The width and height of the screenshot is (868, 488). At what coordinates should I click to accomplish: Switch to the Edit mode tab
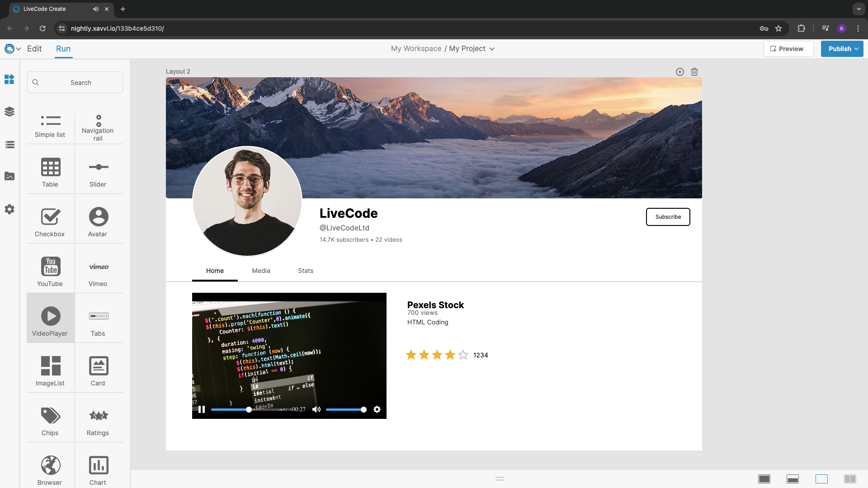(x=34, y=49)
